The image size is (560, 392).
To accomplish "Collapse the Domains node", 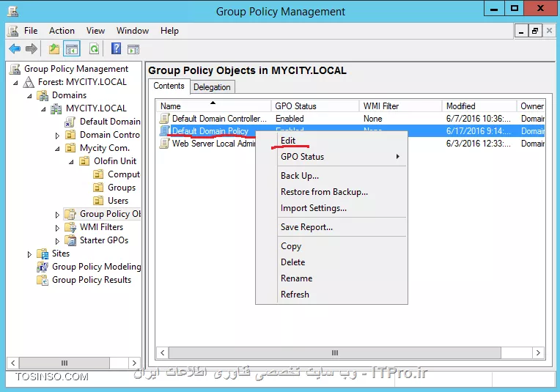I will click(29, 96).
